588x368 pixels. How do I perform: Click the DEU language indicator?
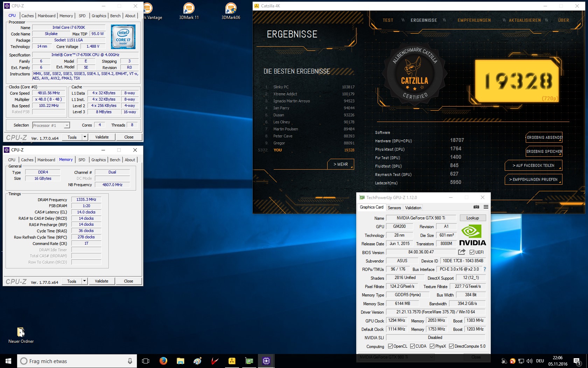tap(540, 361)
